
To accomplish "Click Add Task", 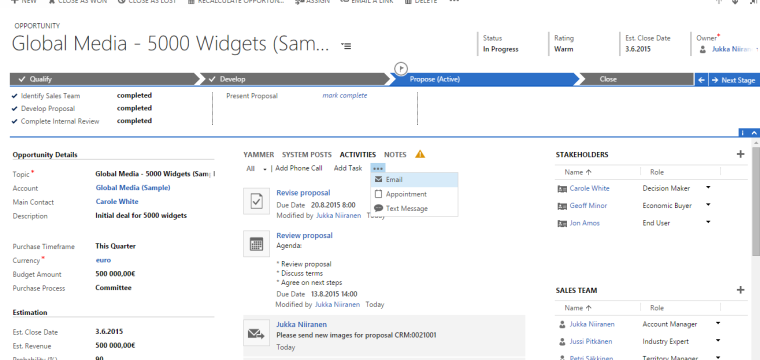I will 348,168.
